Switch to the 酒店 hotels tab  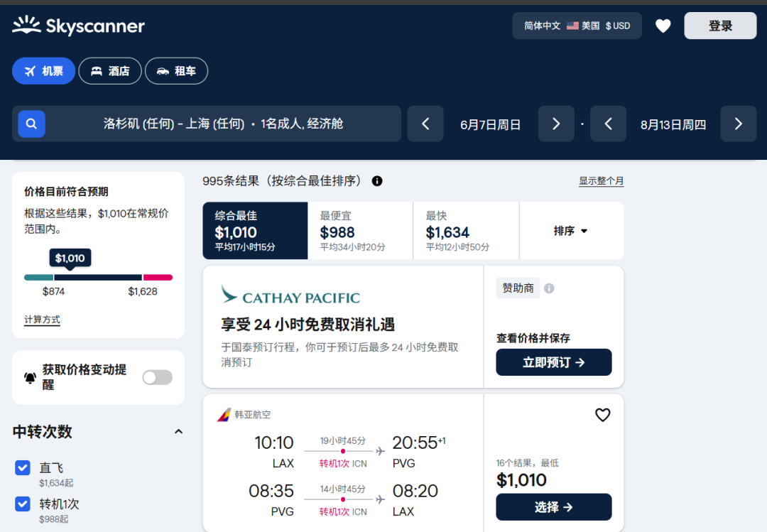(x=110, y=71)
